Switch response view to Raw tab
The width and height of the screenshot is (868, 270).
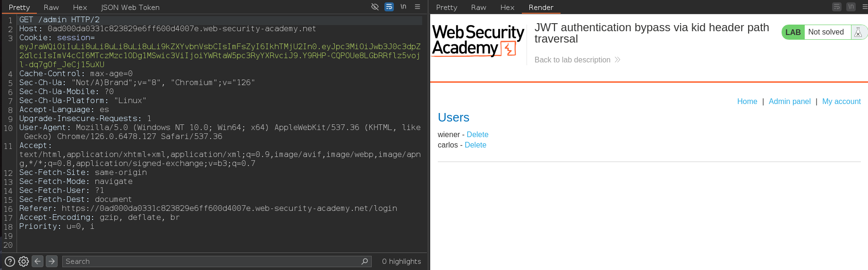(x=478, y=8)
